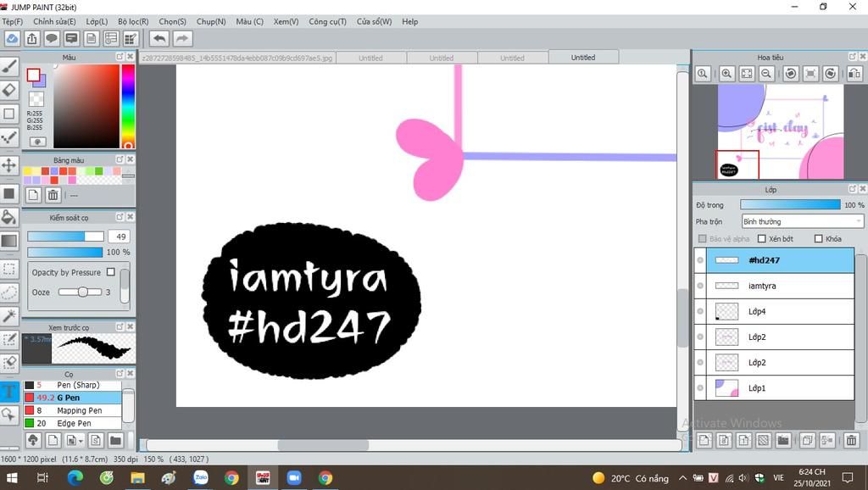The height and width of the screenshot is (490, 868).
Task: Select the Brush tool
Action: coord(9,66)
